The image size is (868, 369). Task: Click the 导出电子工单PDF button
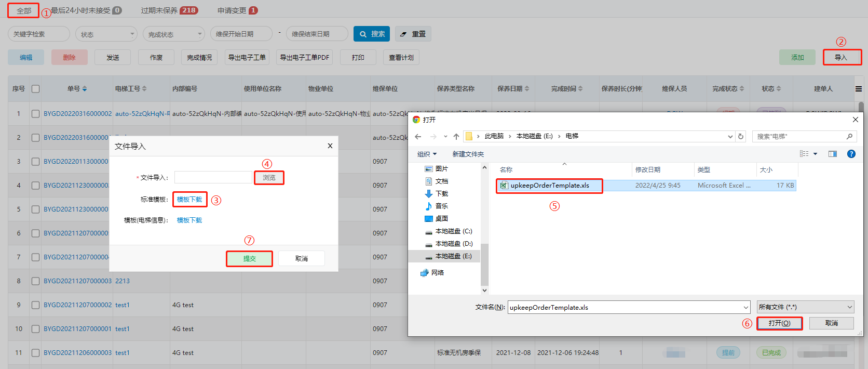(305, 57)
